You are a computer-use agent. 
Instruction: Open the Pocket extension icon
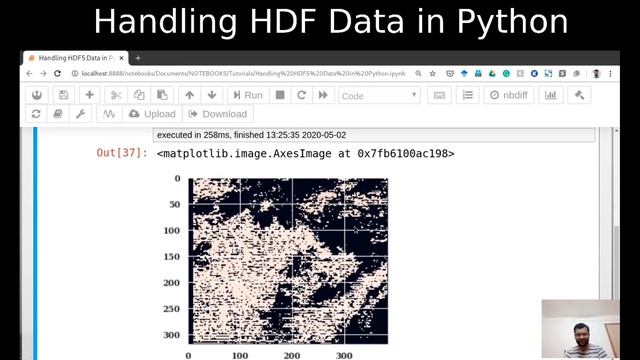click(x=450, y=73)
